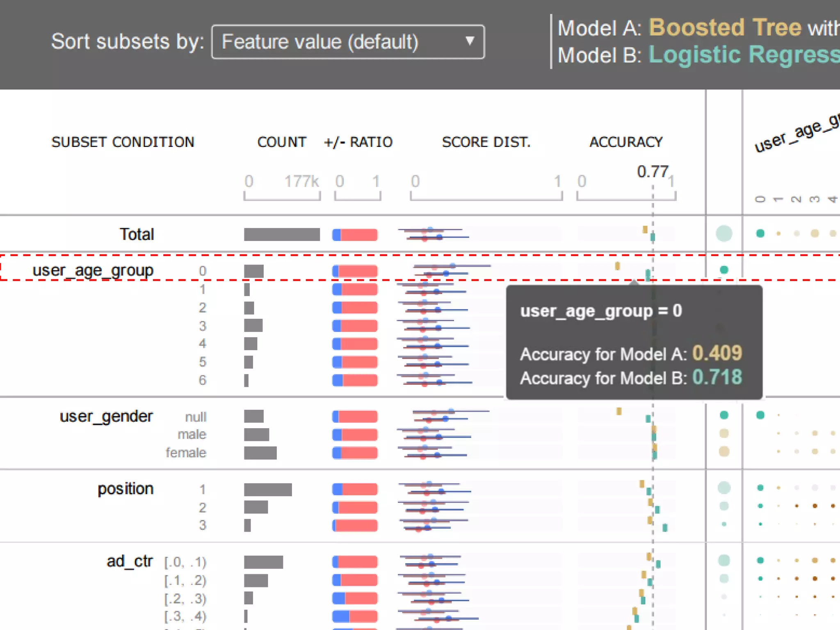Click the Total count bar
840x630 pixels.
click(x=282, y=234)
